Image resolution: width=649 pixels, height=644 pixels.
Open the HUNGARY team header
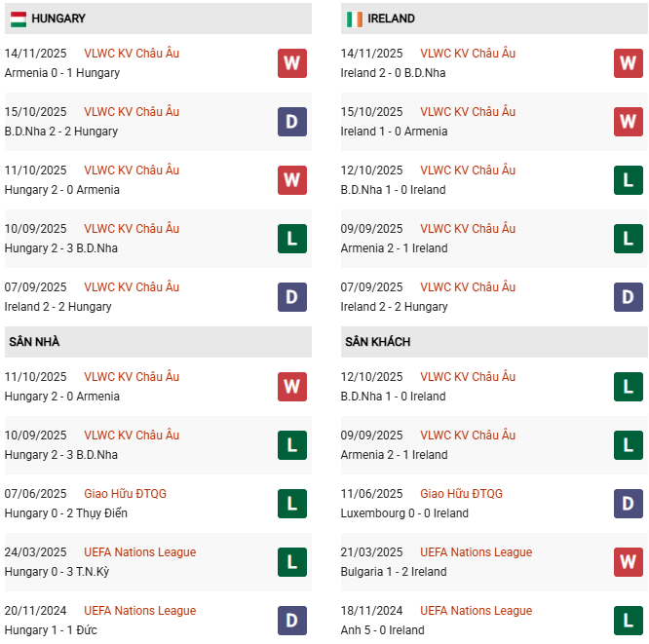point(58,19)
